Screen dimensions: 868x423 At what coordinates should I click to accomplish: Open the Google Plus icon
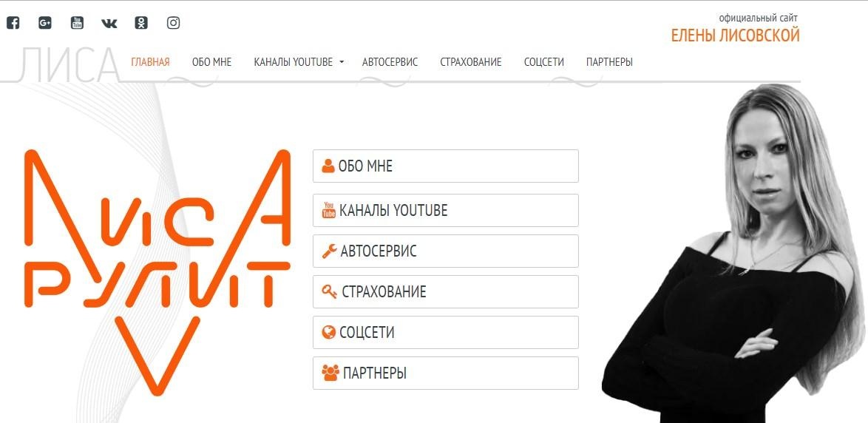[x=45, y=23]
